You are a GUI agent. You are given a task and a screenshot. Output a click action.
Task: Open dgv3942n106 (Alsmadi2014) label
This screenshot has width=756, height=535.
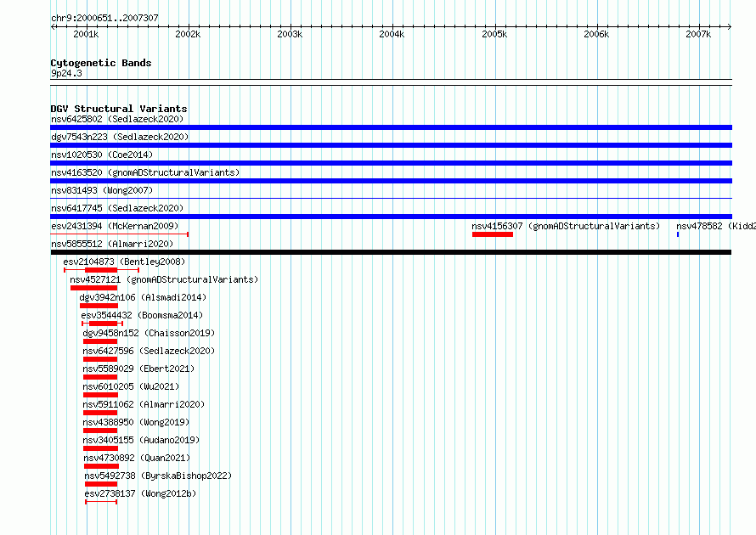tap(143, 297)
